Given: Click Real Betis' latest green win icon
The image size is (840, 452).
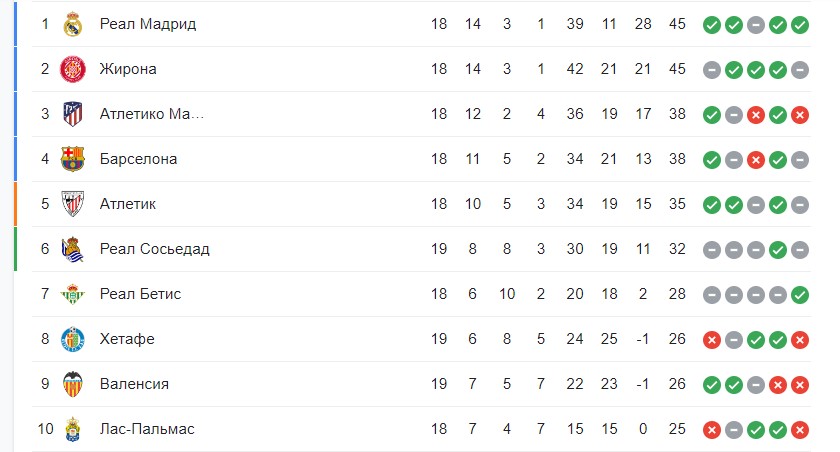Looking at the screenshot, I should 800,295.
